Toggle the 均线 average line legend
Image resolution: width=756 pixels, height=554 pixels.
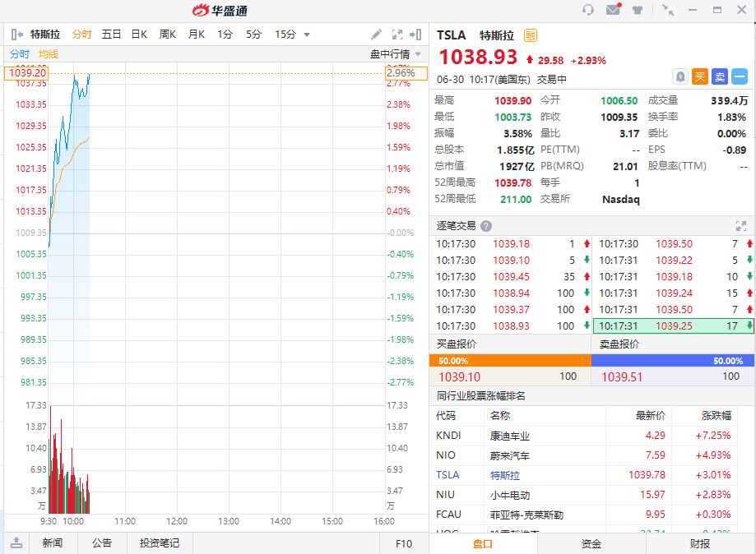[x=49, y=54]
